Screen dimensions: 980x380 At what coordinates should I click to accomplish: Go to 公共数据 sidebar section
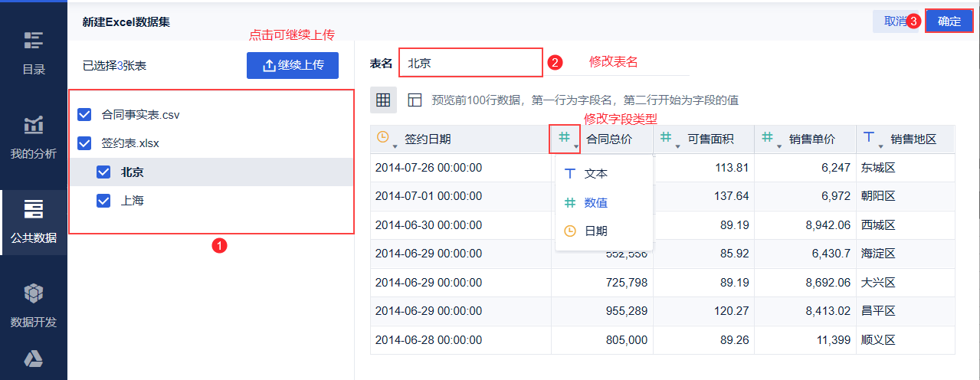pyautogui.click(x=34, y=221)
